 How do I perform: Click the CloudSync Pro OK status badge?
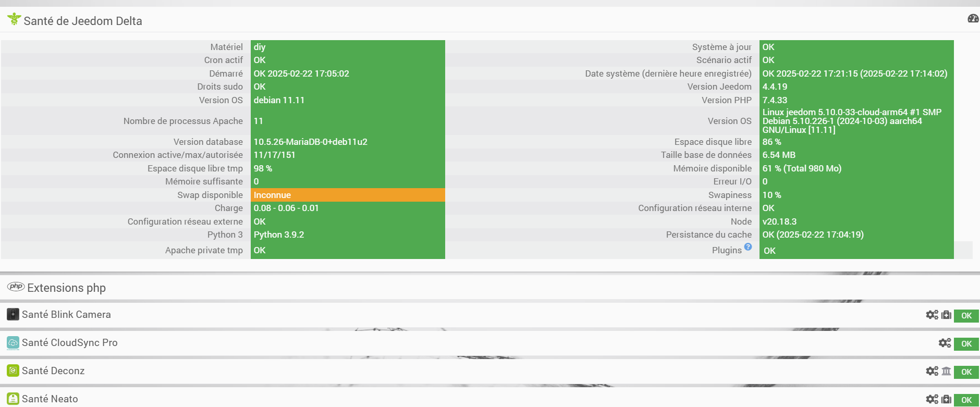[966, 343]
